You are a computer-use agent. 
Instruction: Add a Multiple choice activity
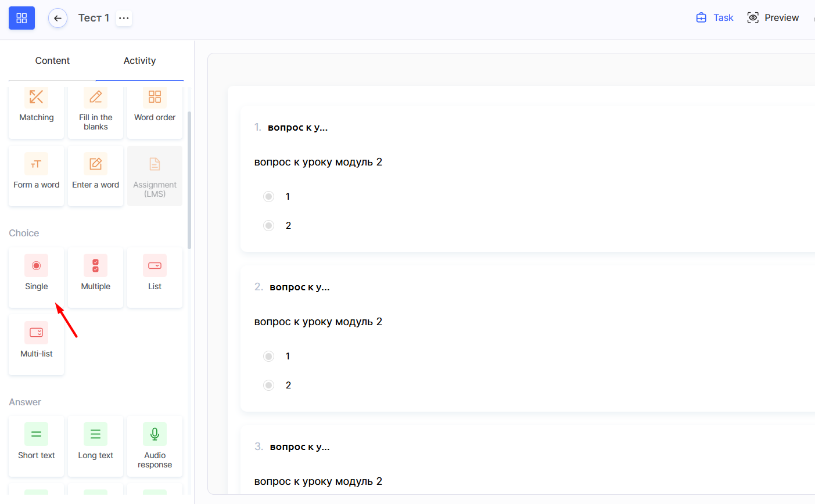95,275
